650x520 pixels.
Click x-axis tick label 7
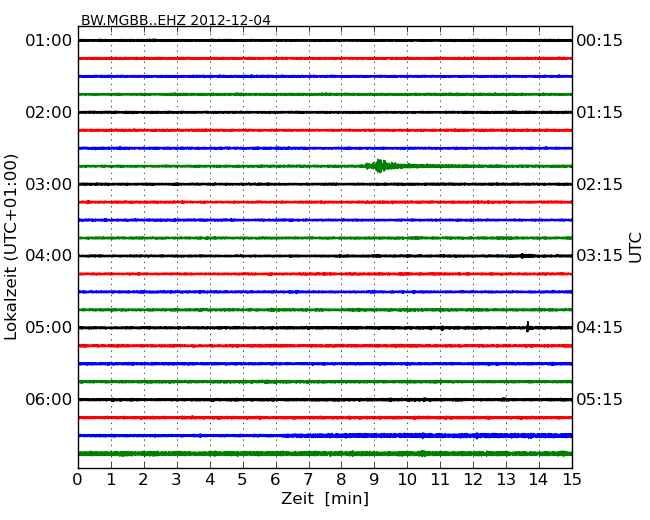pyautogui.click(x=308, y=480)
